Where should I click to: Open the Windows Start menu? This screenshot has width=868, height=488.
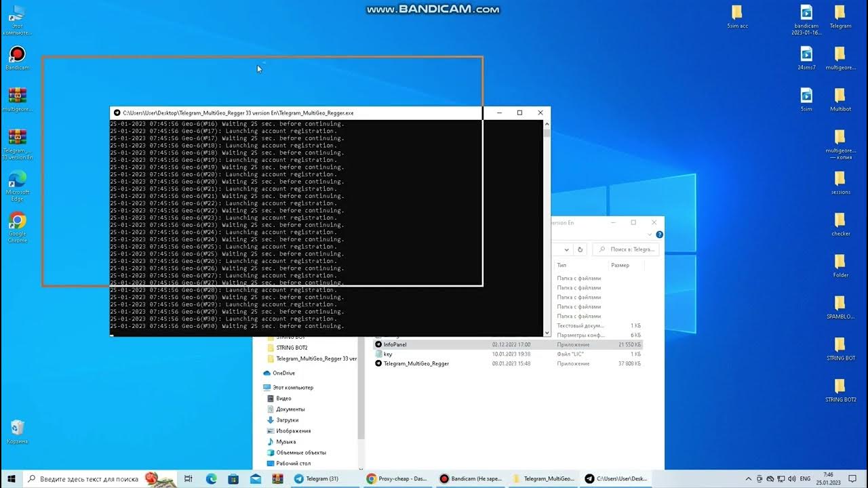[x=12, y=479]
